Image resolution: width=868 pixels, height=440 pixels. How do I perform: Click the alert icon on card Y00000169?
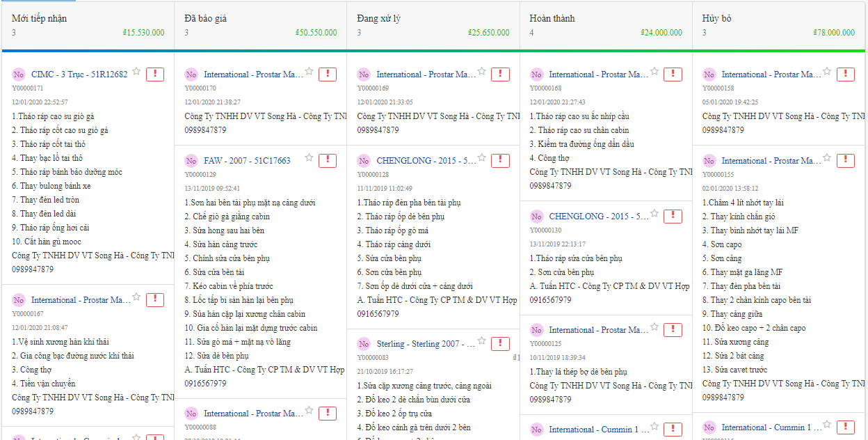[x=500, y=74]
